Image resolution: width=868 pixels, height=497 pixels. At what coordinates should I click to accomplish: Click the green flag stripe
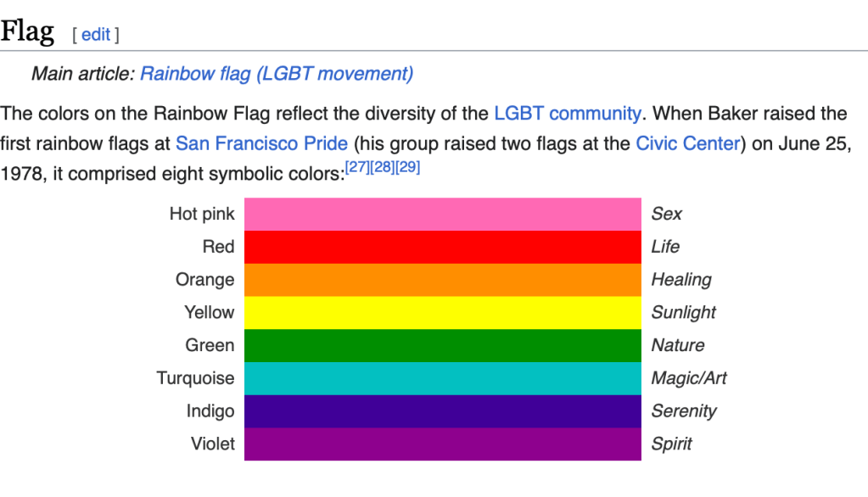(x=442, y=345)
